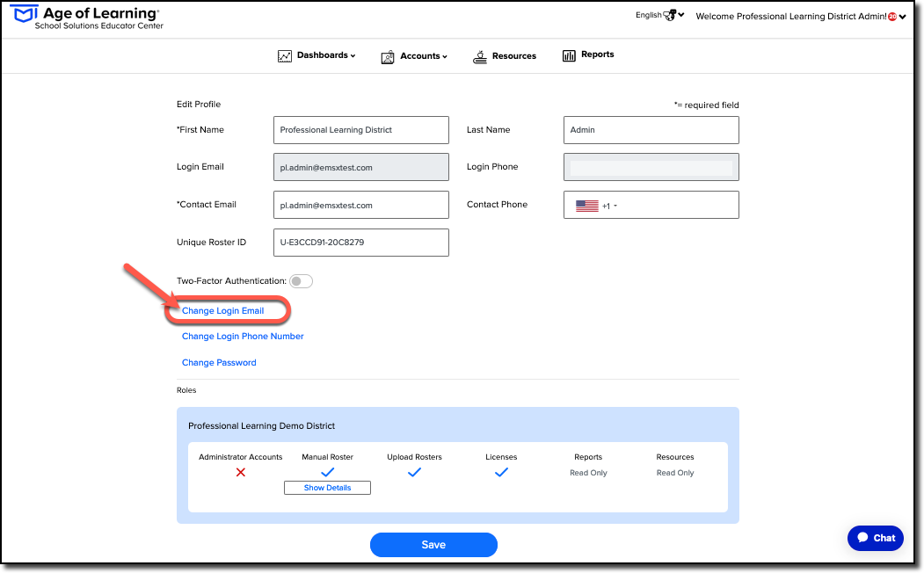
Task: Click Change Login Email link
Action: tap(222, 311)
